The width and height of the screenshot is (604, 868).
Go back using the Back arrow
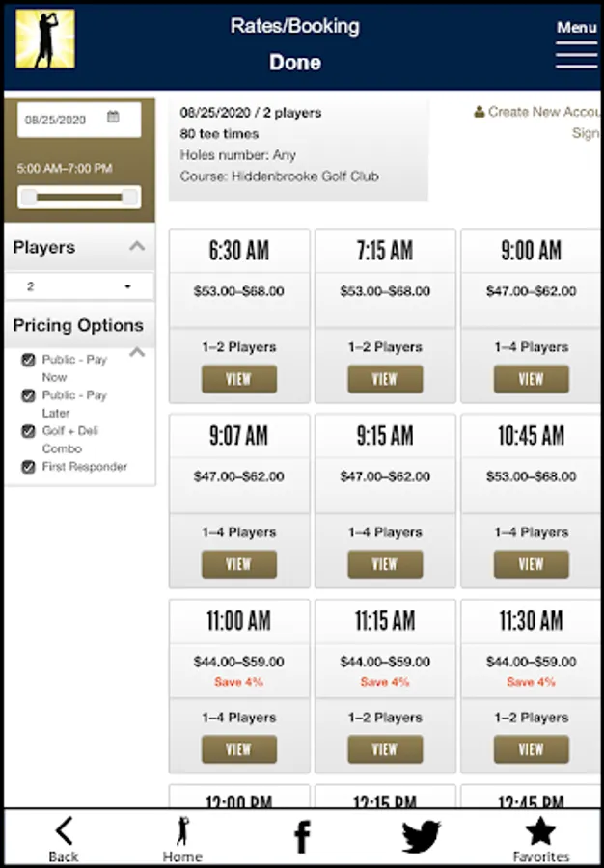tap(64, 837)
